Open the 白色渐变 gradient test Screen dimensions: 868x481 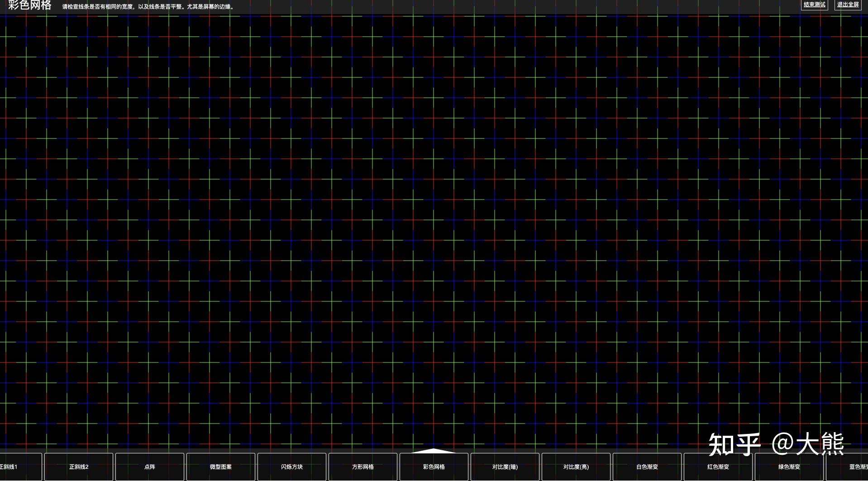pos(647,467)
